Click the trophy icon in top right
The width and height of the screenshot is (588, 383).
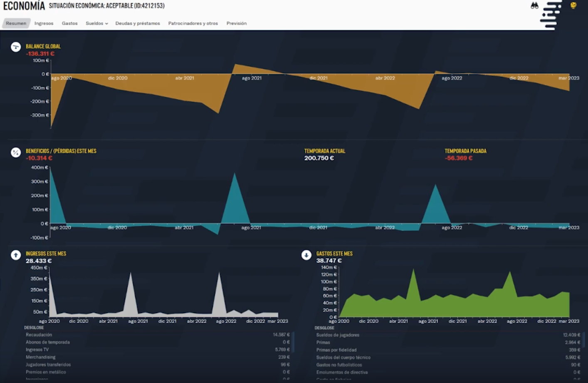coord(573,6)
